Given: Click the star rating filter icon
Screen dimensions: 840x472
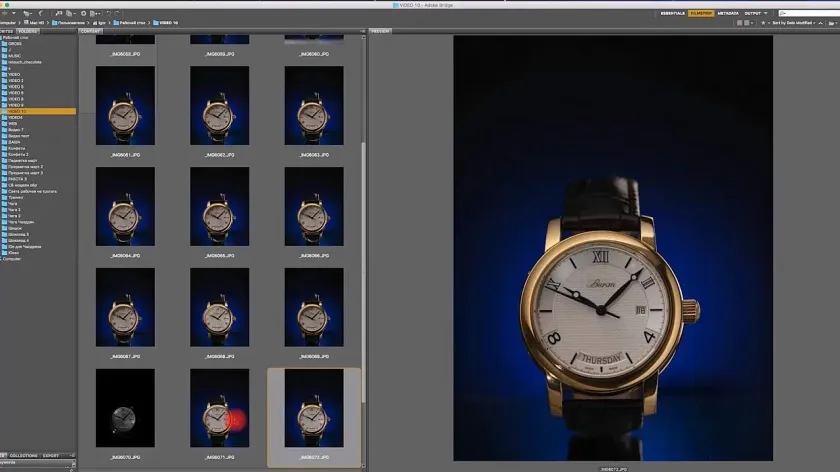Looking at the screenshot, I should (x=765, y=22).
